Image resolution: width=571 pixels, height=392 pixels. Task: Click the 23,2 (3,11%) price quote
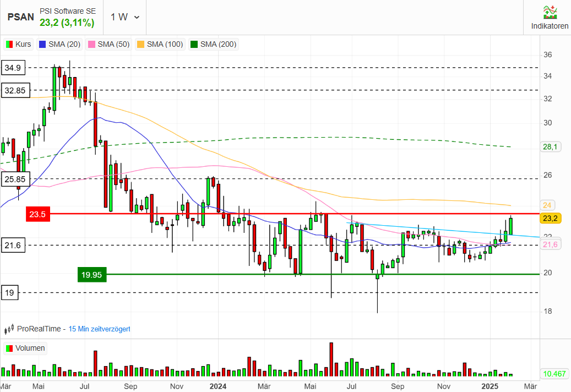coord(67,23)
